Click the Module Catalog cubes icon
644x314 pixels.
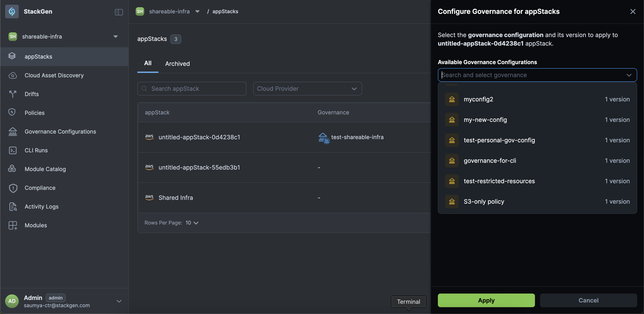pos(12,169)
